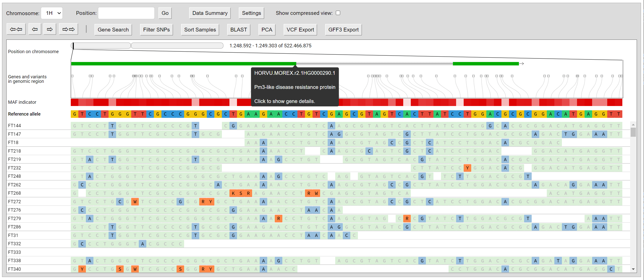Click VCF Export button
The height and width of the screenshot is (280, 644).
pos(300,30)
